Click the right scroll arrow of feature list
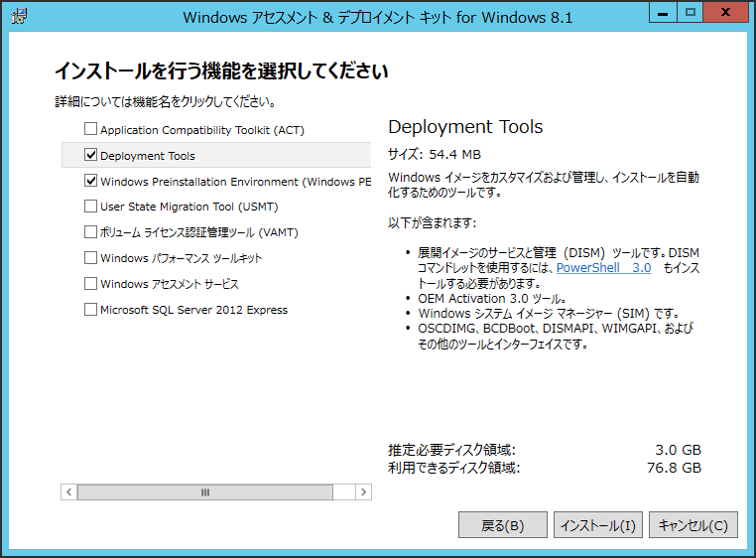The width and height of the screenshot is (756, 558). pos(363,491)
